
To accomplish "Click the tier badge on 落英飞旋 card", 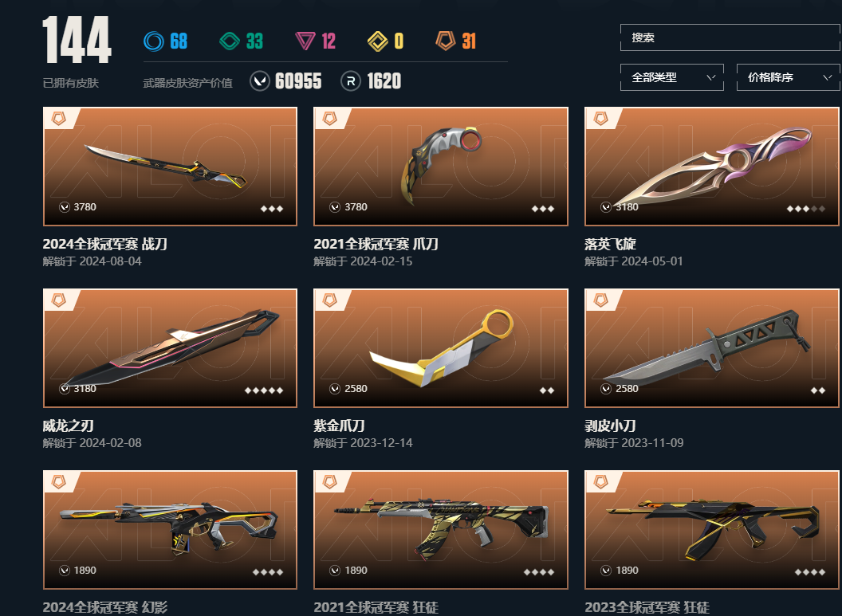I will (600, 119).
